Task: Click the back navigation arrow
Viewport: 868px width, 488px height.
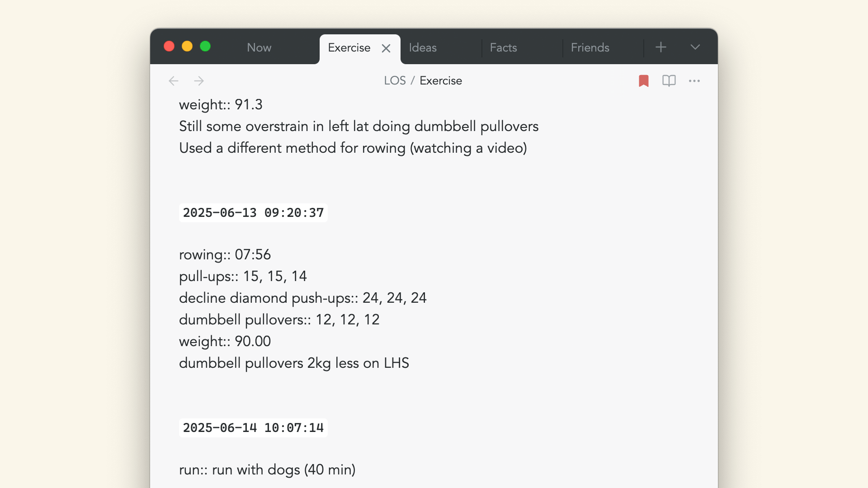Action: pos(174,81)
